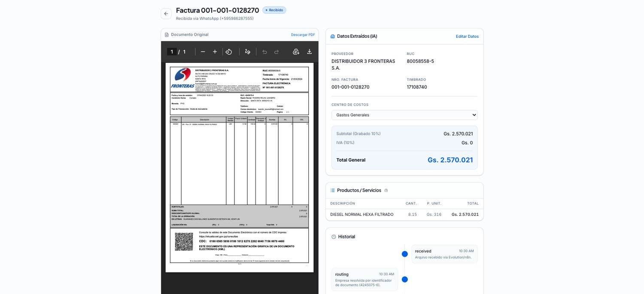The height and width of the screenshot is (294, 644).
Task: Click the Fronteras logo in the document
Action: tap(182, 78)
